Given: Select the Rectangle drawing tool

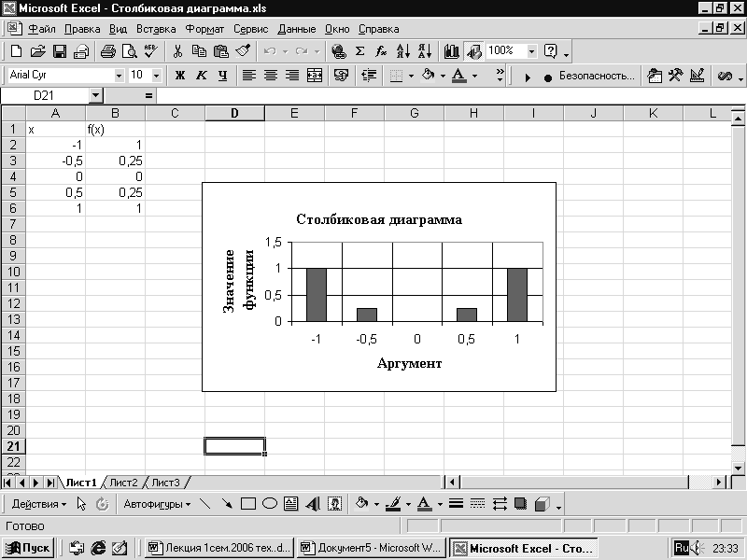Looking at the screenshot, I should (x=248, y=504).
